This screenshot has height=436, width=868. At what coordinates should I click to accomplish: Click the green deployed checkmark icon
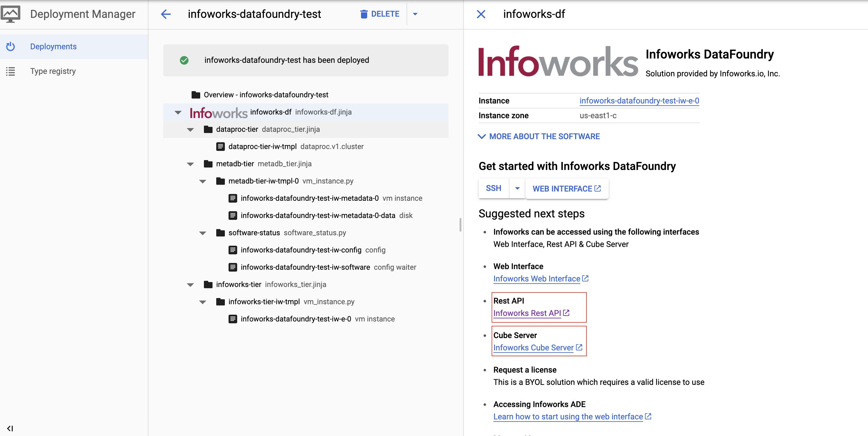[x=184, y=60]
